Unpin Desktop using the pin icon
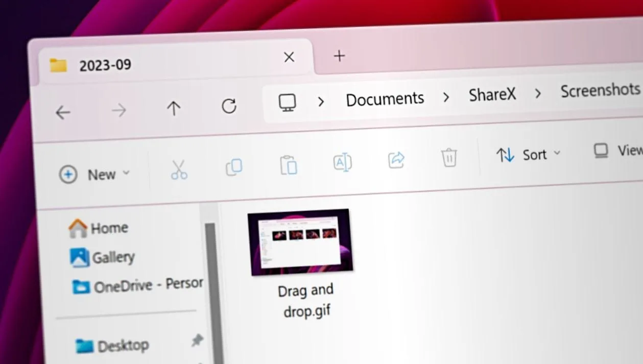Screen dimensions: 643x364 click(x=197, y=341)
